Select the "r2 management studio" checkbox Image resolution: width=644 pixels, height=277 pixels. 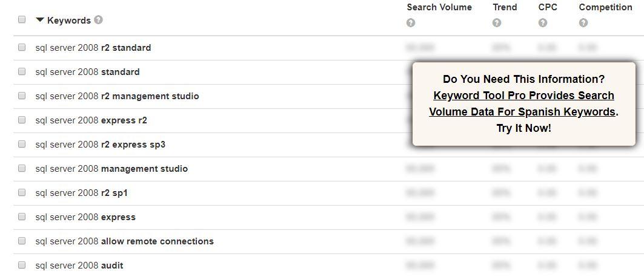(22, 96)
